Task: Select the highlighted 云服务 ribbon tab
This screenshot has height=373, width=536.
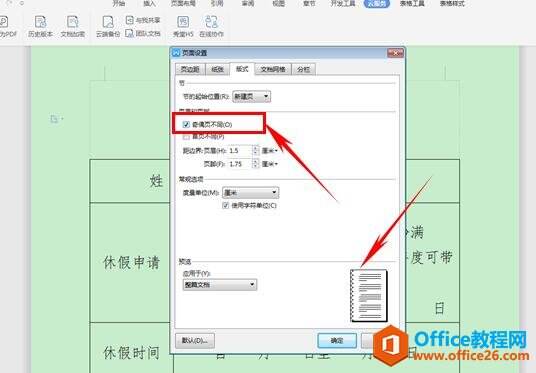Action: (377, 3)
